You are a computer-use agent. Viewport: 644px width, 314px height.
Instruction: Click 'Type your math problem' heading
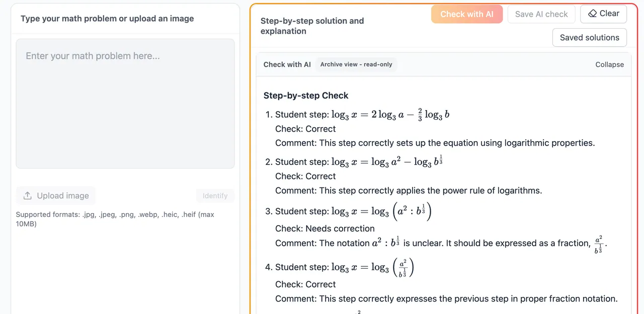click(x=107, y=19)
